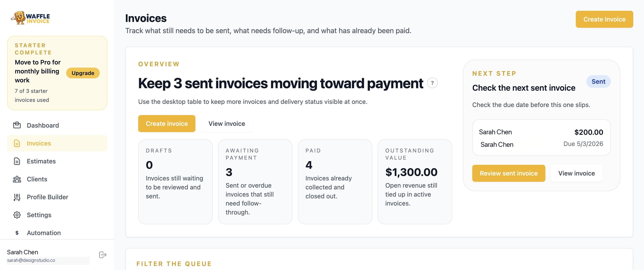The image size is (644, 270).
Task: Click the Profile Builder sliders icon
Action: [17, 197]
